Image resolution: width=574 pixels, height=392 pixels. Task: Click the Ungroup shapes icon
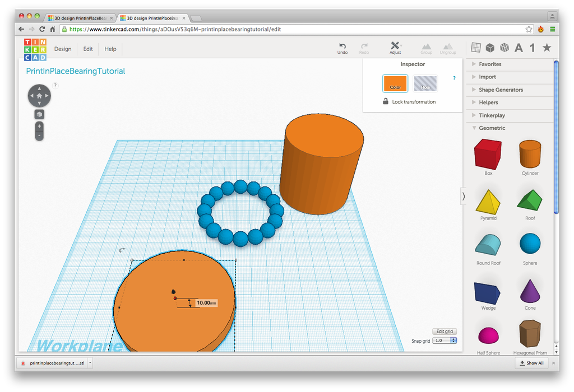[448, 46]
